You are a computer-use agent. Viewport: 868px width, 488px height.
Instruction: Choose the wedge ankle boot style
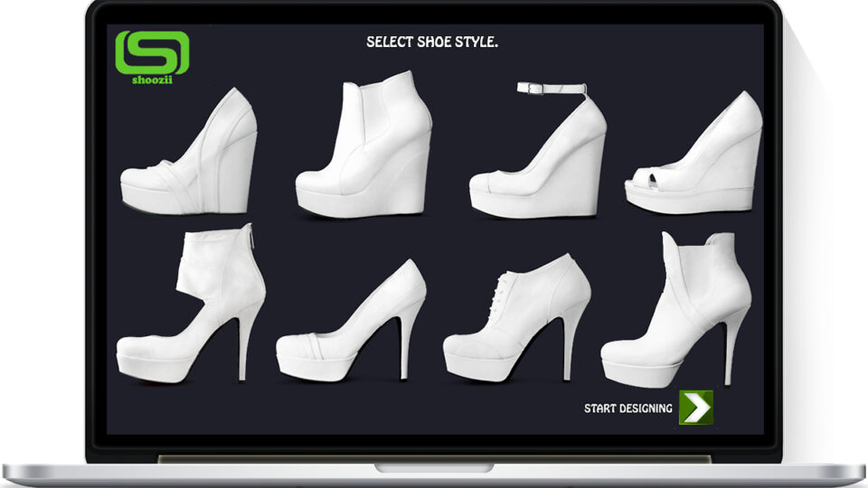pyautogui.click(x=363, y=144)
